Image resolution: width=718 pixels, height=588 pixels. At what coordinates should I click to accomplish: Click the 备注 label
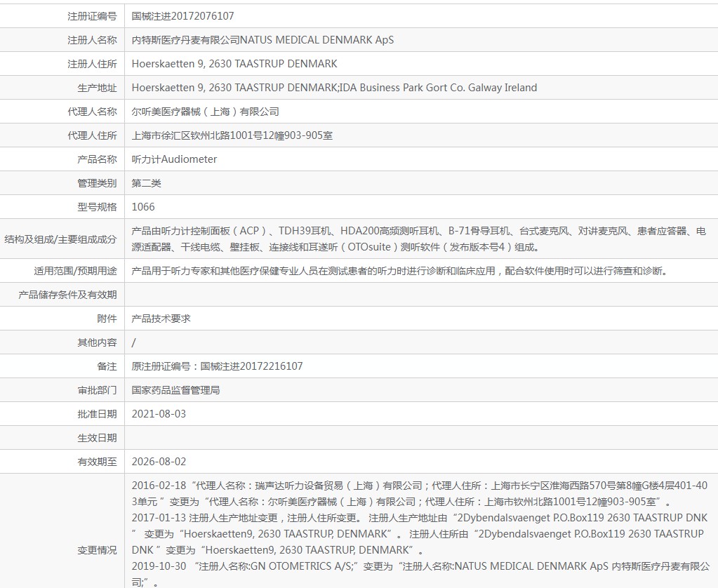[107, 366]
